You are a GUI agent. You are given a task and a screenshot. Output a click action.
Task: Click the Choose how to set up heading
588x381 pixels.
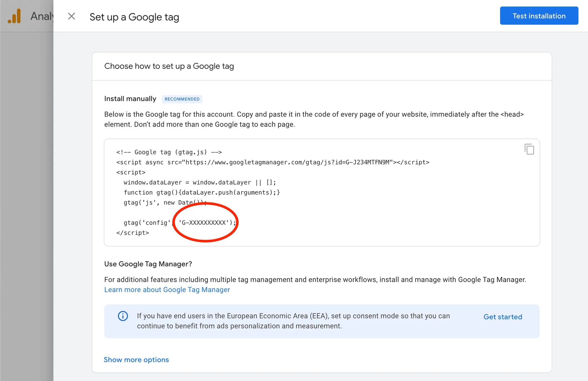(169, 66)
